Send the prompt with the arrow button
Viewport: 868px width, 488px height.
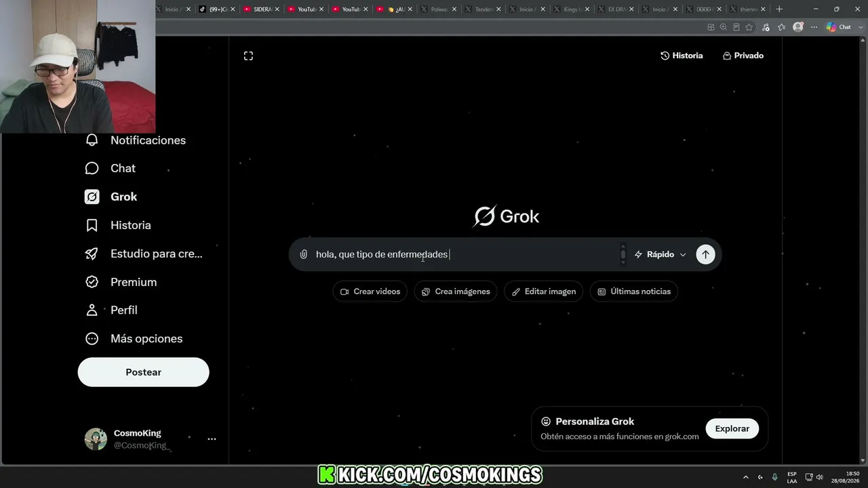705,254
